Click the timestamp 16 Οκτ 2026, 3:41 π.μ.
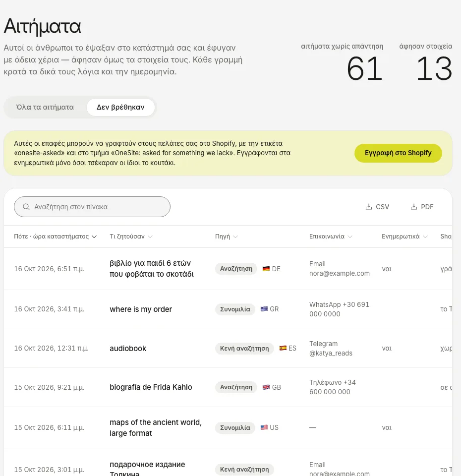This screenshot has width=461, height=476. 49,309
